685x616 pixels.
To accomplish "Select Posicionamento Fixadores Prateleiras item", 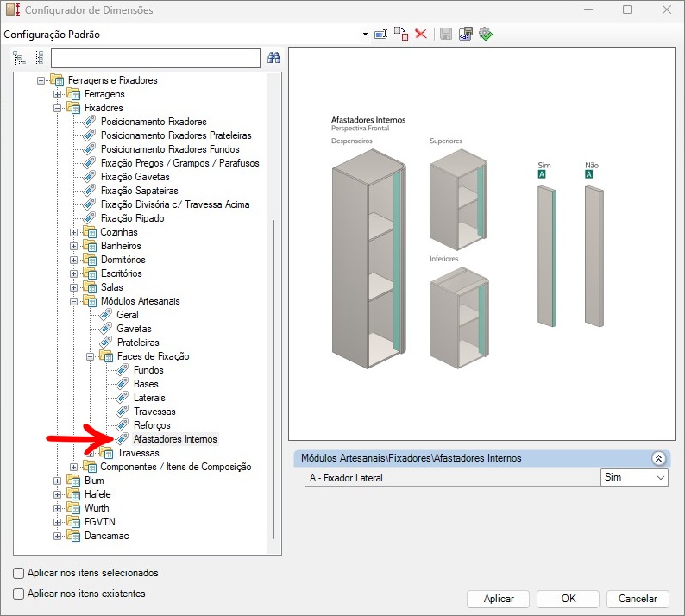I will 176,135.
